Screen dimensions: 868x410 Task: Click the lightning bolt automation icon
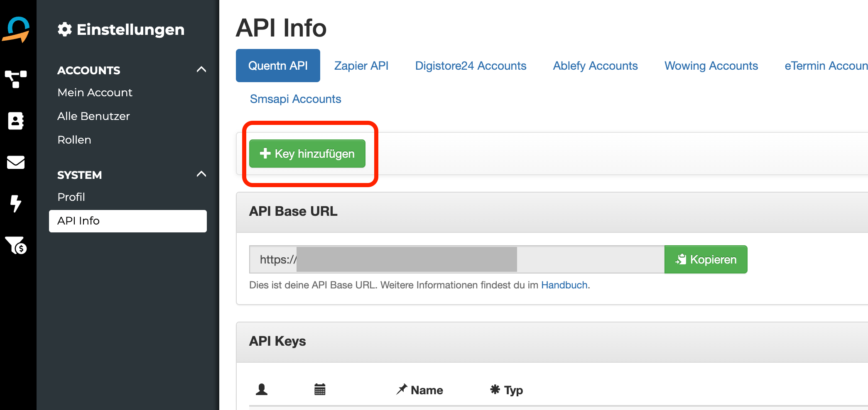(16, 203)
